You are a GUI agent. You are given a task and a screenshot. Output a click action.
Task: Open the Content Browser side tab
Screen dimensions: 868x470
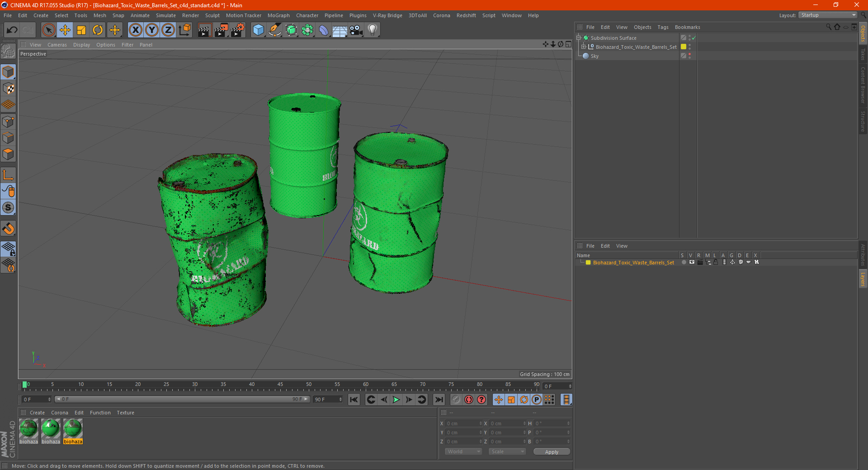click(x=863, y=85)
